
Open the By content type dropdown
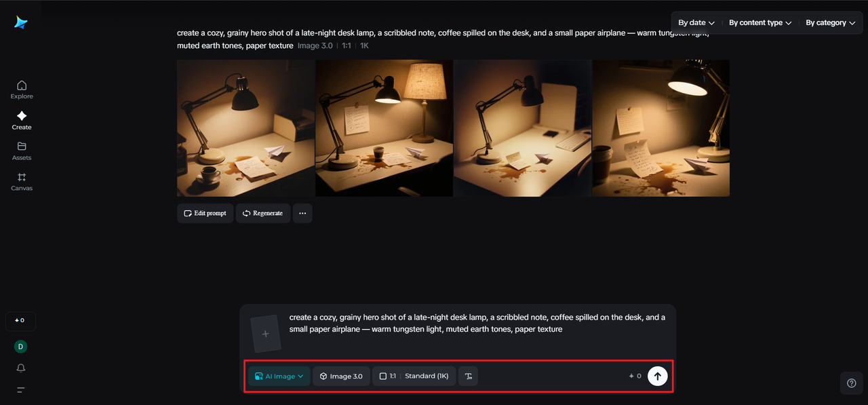pyautogui.click(x=760, y=23)
